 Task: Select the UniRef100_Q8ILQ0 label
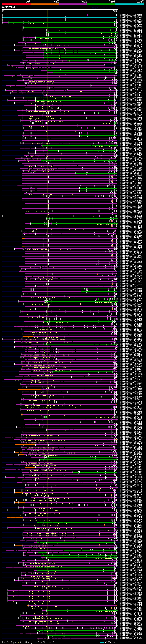(x=131, y=148)
